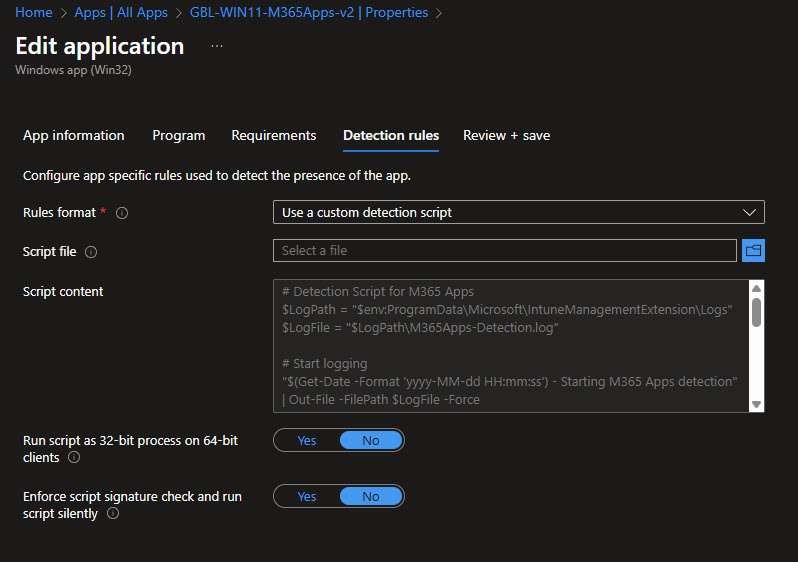Click scrollbar down arrow in Script content
Image resolution: width=798 pixels, height=562 pixels.
pyautogui.click(x=756, y=403)
